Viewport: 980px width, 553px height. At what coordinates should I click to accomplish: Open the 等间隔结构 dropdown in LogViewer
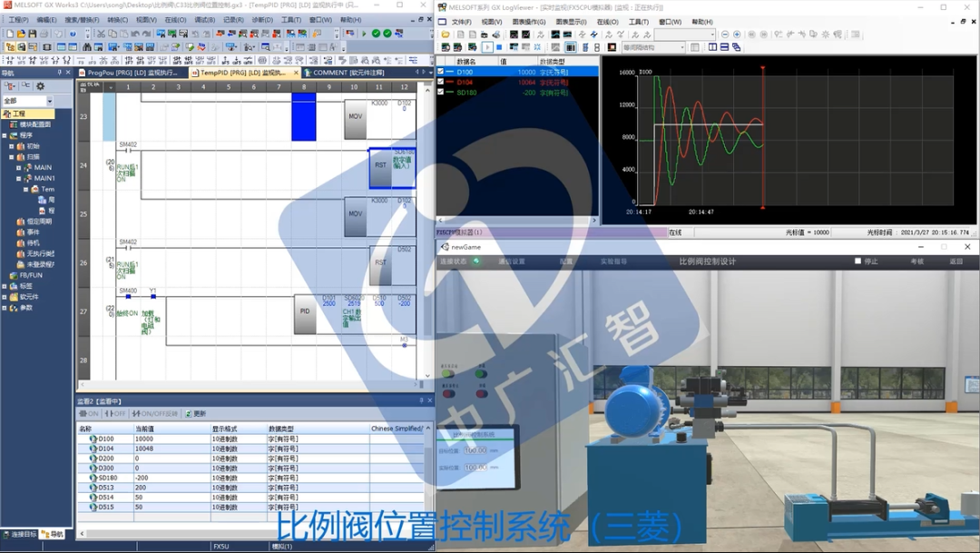click(x=653, y=47)
